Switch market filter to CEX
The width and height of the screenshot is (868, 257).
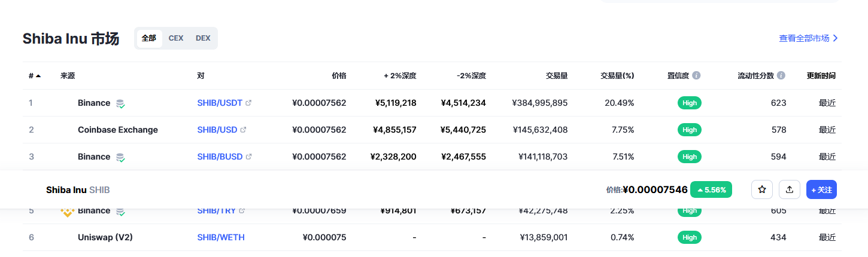pos(176,38)
